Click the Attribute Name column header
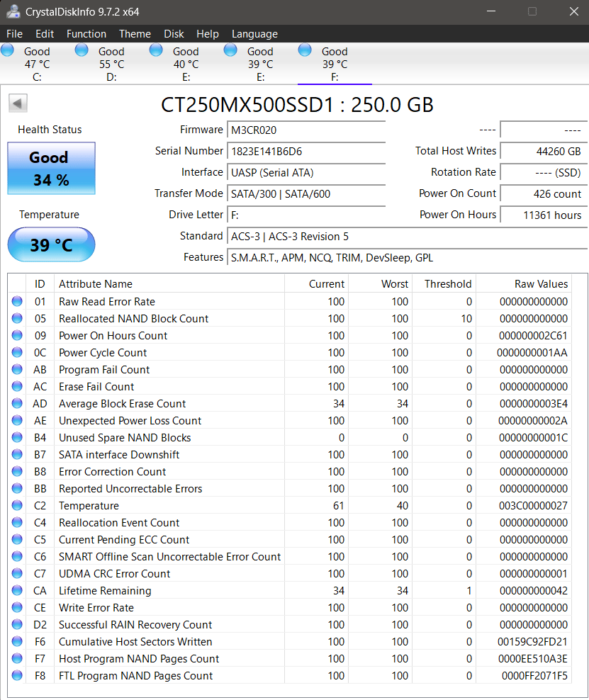 (169, 284)
